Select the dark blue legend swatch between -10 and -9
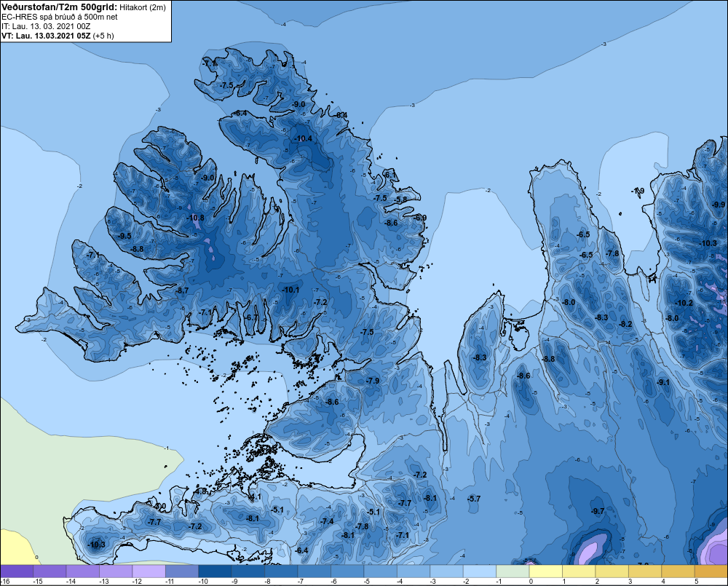The image size is (728, 586). coord(215,571)
